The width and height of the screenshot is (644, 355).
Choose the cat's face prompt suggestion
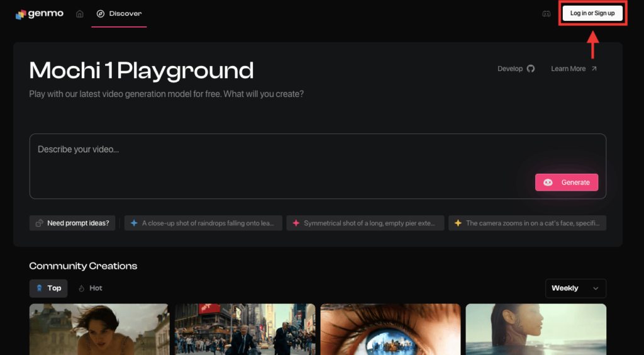[x=528, y=223]
